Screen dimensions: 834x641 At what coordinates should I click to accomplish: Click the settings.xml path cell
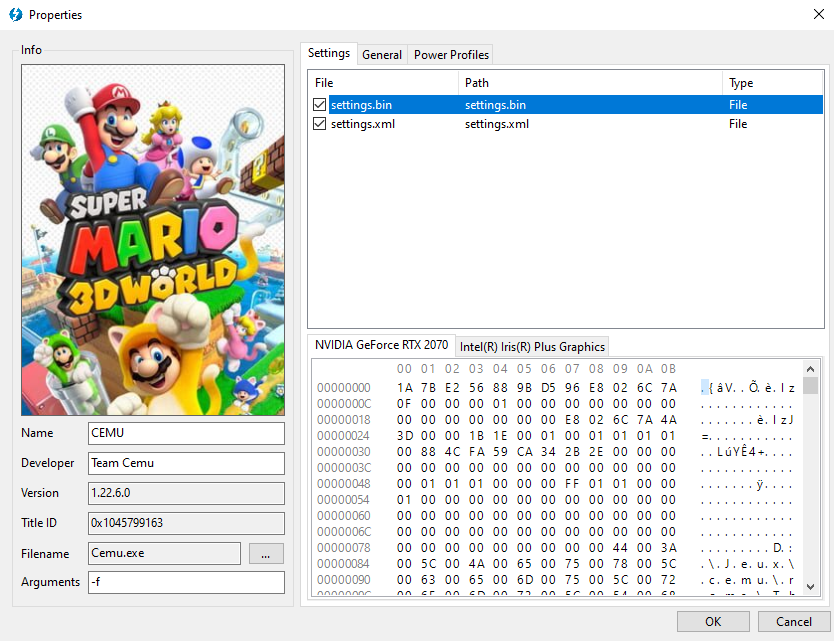(497, 124)
